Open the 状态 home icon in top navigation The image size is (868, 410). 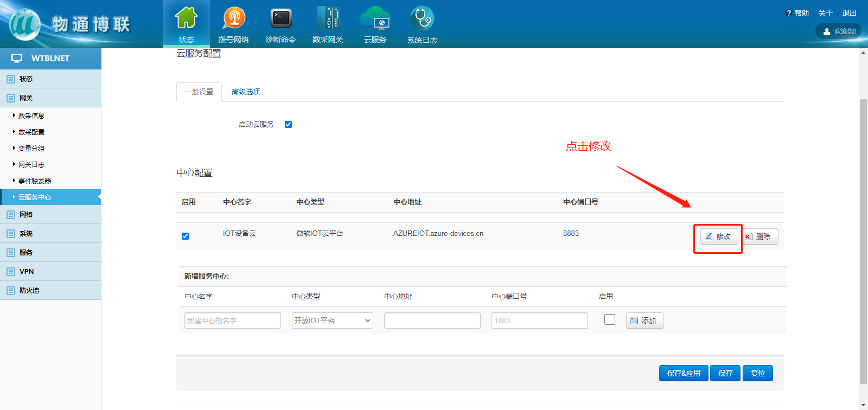click(x=186, y=18)
